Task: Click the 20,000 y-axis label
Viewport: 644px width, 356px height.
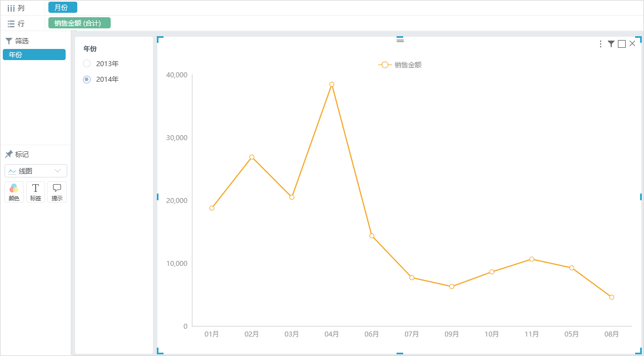Action: [x=177, y=200]
